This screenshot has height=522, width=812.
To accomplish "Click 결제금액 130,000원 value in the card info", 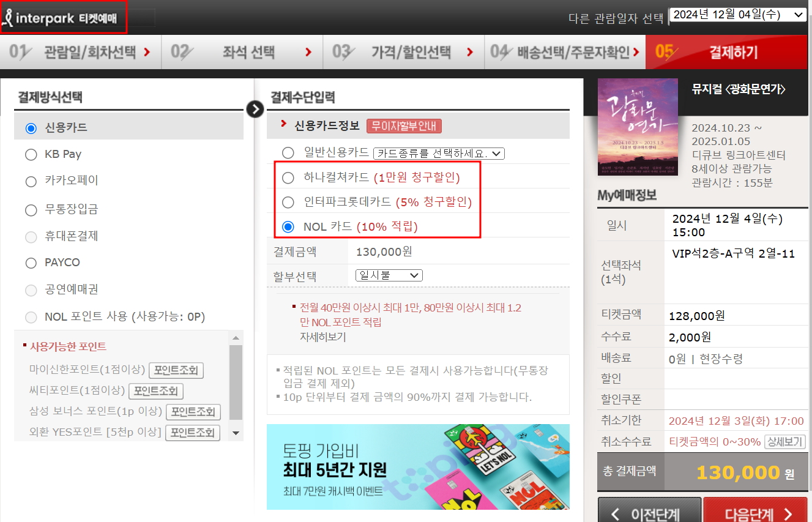I will click(384, 252).
